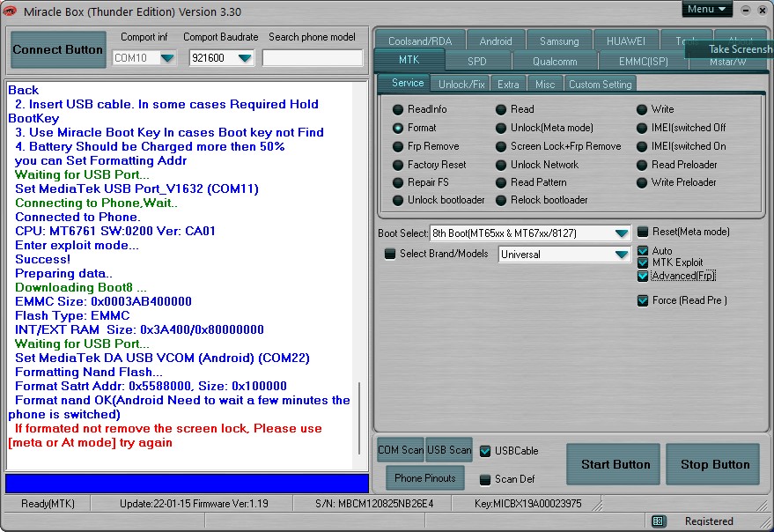Click the Miracle Box app logo icon
The height and width of the screenshot is (532, 774).
9,11
